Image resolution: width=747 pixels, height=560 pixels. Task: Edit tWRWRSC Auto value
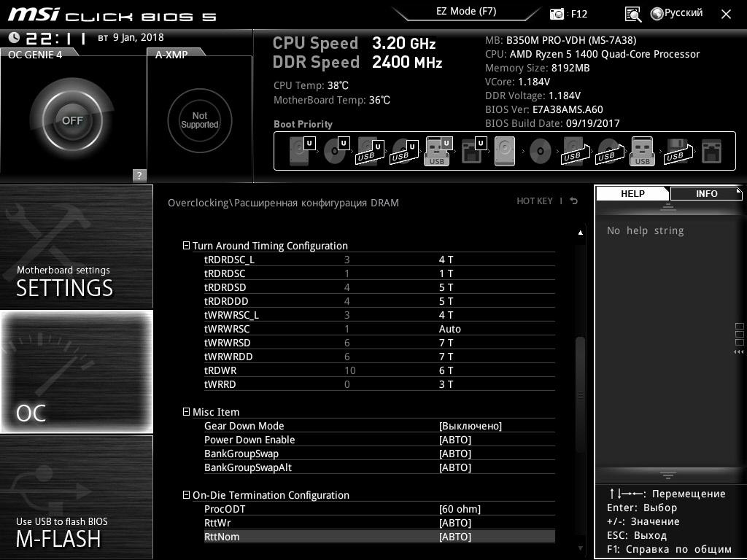point(449,329)
